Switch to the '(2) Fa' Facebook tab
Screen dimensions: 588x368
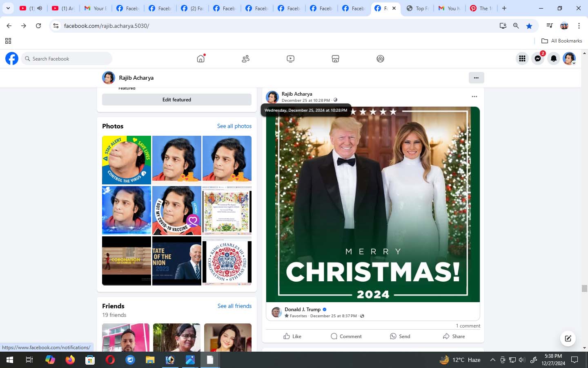(192, 8)
